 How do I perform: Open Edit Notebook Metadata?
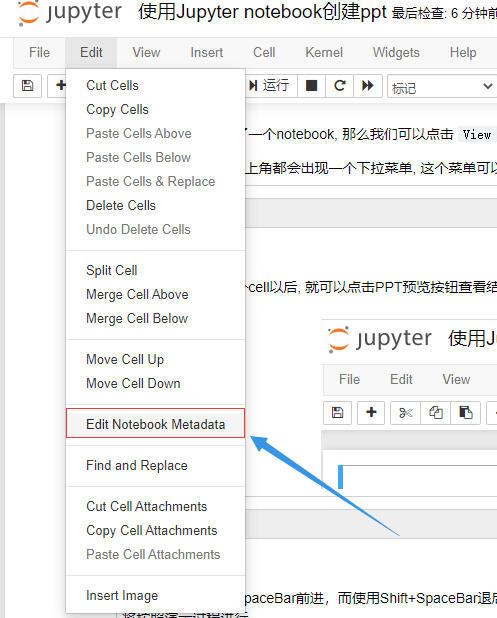coord(156,423)
